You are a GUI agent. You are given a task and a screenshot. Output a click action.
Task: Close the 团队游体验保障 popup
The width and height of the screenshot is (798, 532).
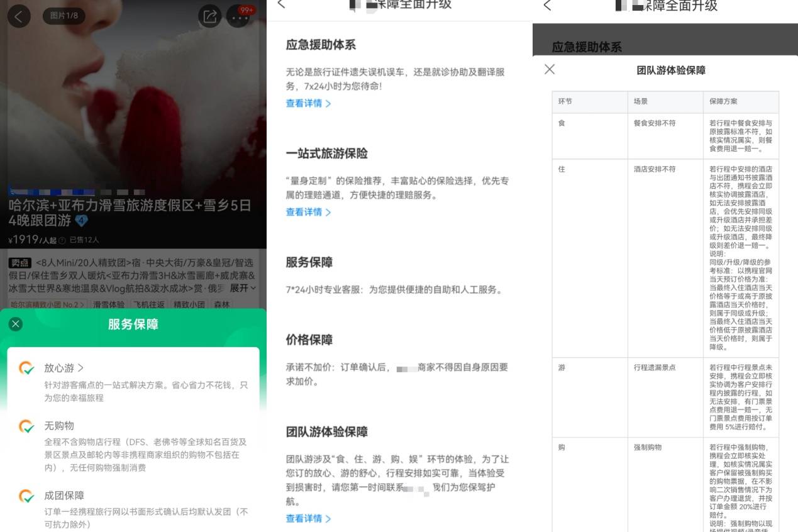click(550, 69)
